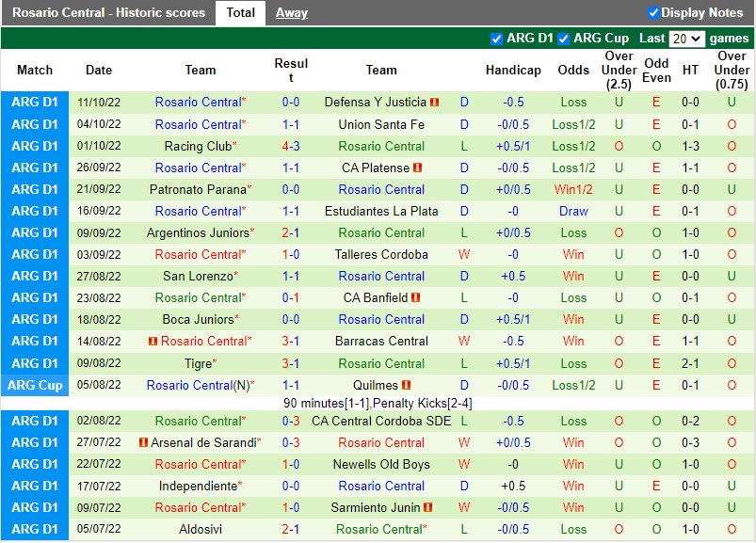The width and height of the screenshot is (756, 543).
Task: Click the Handicap column header
Action: point(513,70)
